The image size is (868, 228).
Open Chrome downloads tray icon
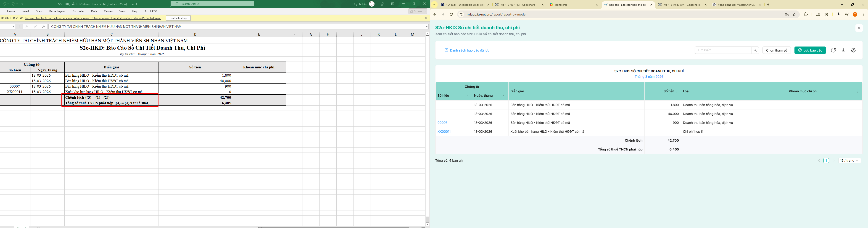(x=838, y=14)
